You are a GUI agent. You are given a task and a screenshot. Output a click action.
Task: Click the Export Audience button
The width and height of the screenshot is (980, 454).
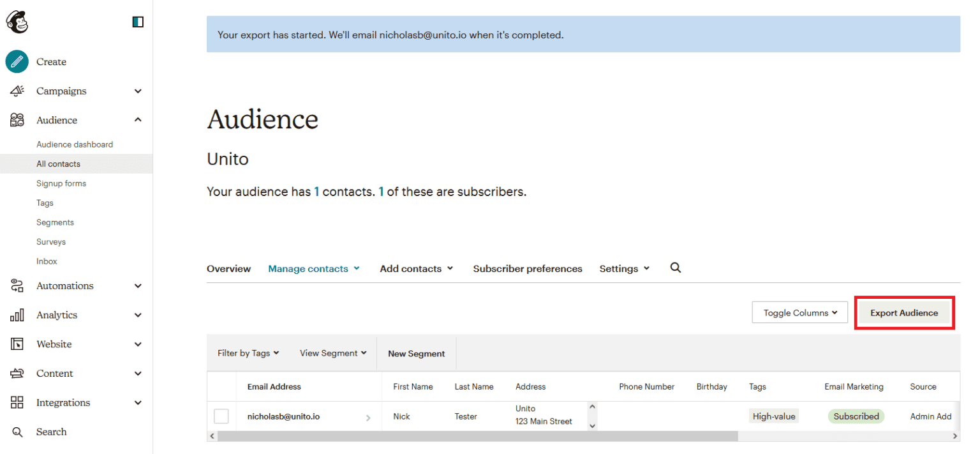[x=904, y=312]
